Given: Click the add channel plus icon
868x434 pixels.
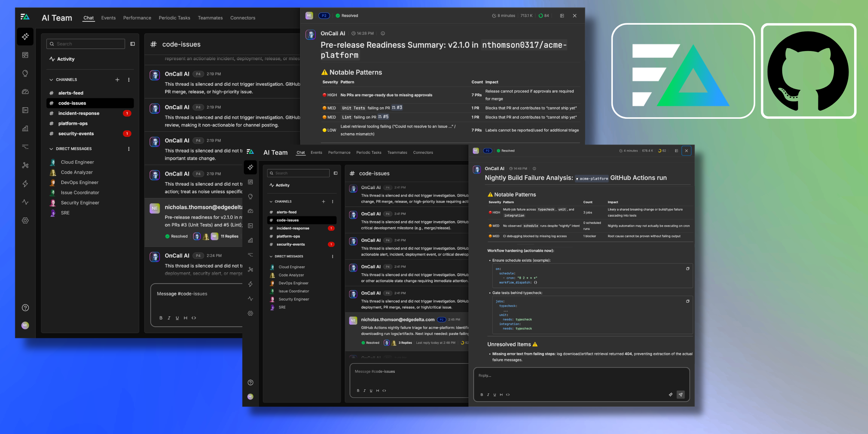Looking at the screenshot, I should coord(117,80).
